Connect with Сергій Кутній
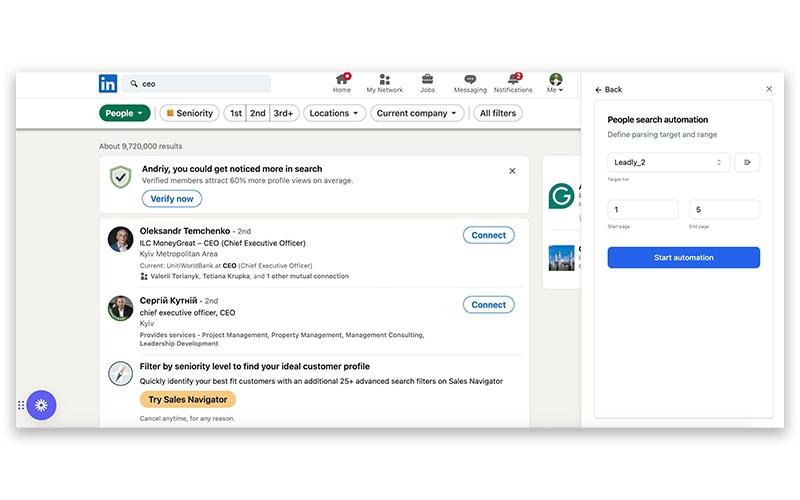The height and width of the screenshot is (500, 800). [x=489, y=305]
